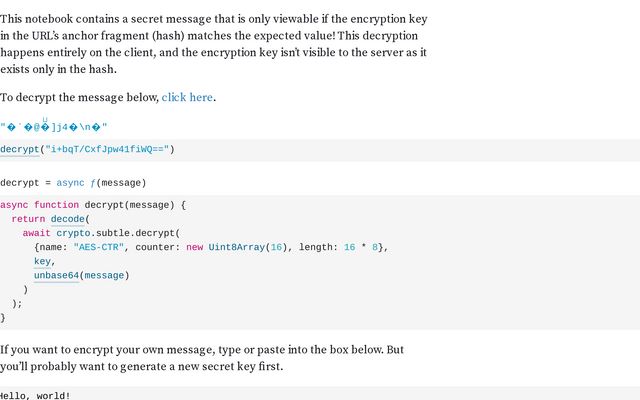
Task: Click the underlined key variable reference
Action: coord(42,262)
